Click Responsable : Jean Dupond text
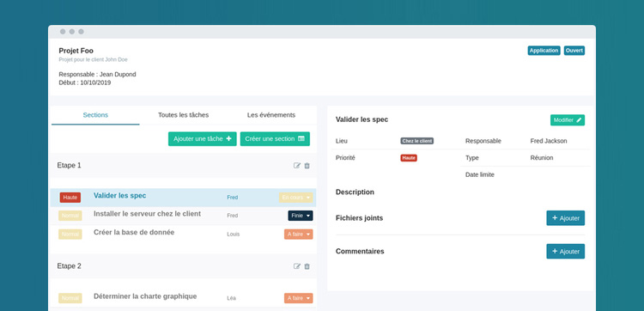This screenshot has width=644, height=311. coord(97,75)
